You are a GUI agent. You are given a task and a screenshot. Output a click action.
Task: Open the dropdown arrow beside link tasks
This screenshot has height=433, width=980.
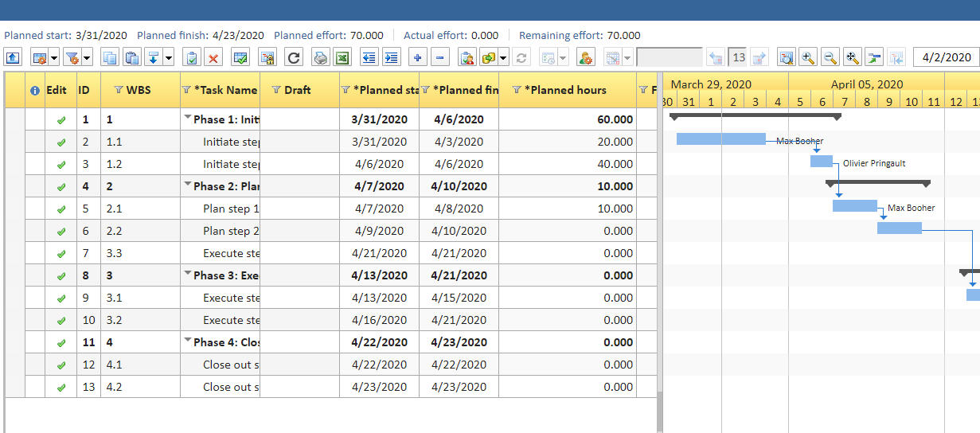[x=504, y=57]
